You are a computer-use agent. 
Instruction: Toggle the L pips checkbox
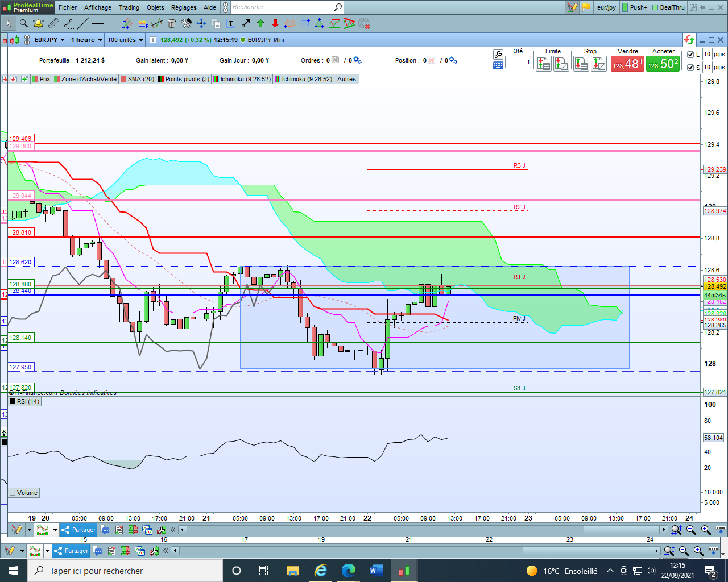pyautogui.click(x=690, y=55)
